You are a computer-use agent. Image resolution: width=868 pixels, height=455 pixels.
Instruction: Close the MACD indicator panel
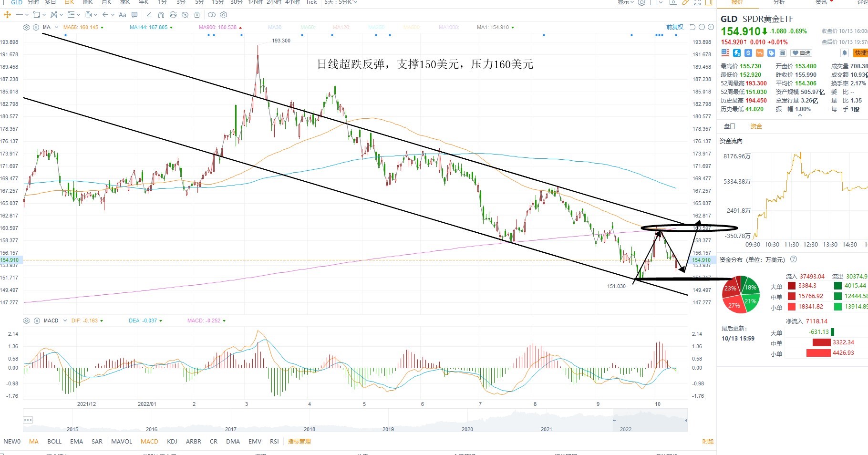coord(37,321)
